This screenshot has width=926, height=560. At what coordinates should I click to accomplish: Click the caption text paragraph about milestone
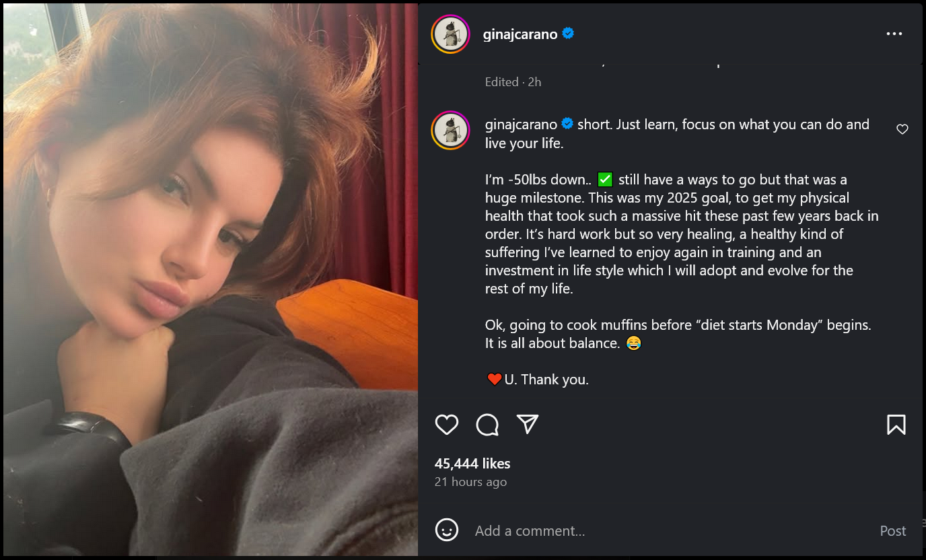click(681, 234)
